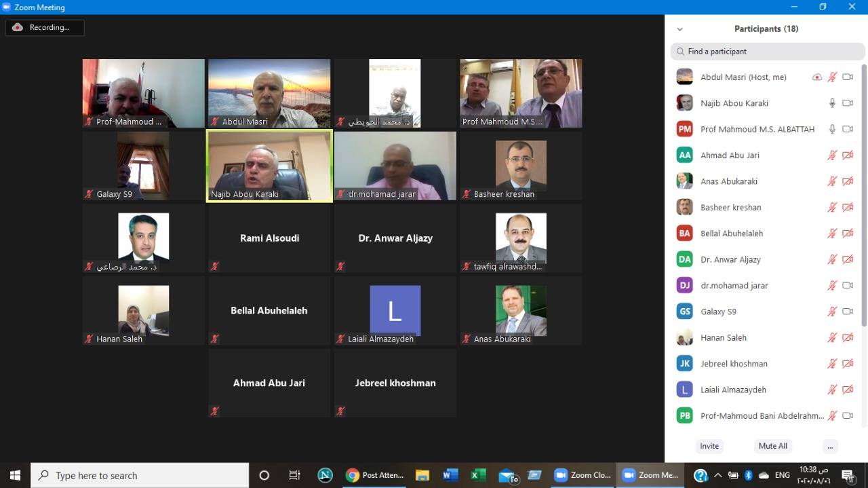Image resolution: width=868 pixels, height=488 pixels.
Task: Open File Explorer from the taskbar
Action: (422, 475)
